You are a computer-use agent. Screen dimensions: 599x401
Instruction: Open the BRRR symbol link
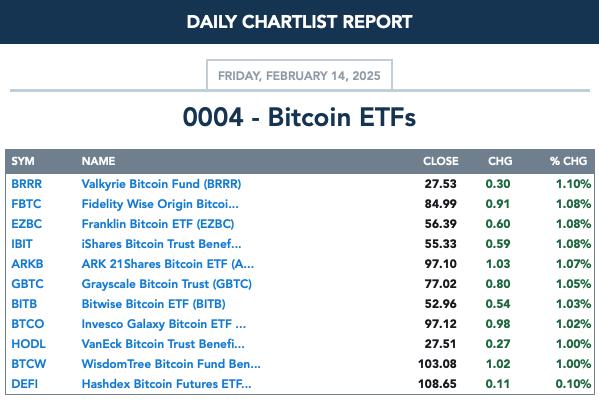point(26,184)
